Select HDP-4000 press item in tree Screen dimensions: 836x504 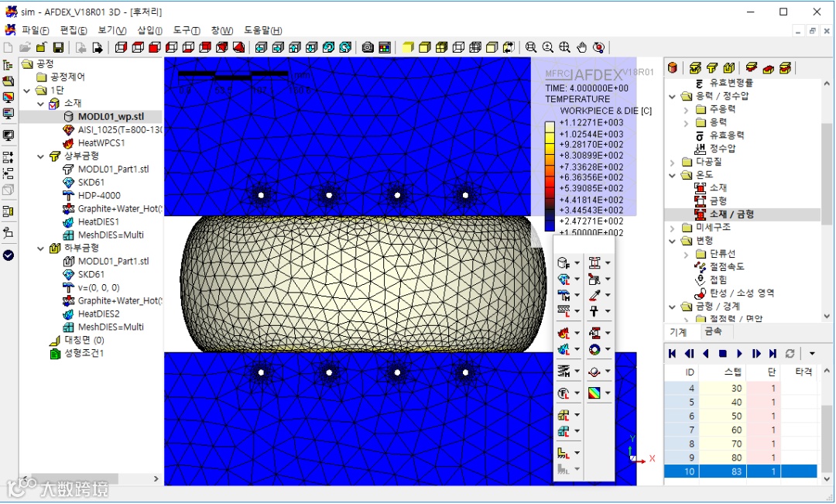(x=99, y=196)
